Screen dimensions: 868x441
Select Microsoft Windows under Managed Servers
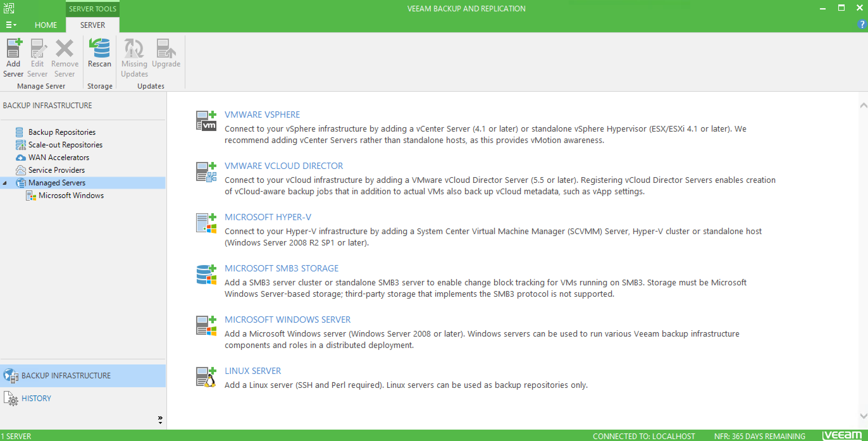(x=71, y=196)
